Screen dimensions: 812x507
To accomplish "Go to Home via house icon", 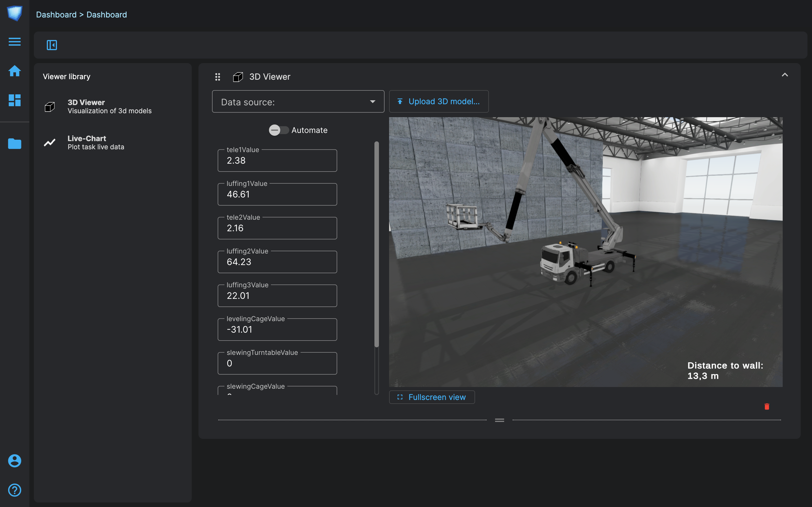I will click(14, 71).
